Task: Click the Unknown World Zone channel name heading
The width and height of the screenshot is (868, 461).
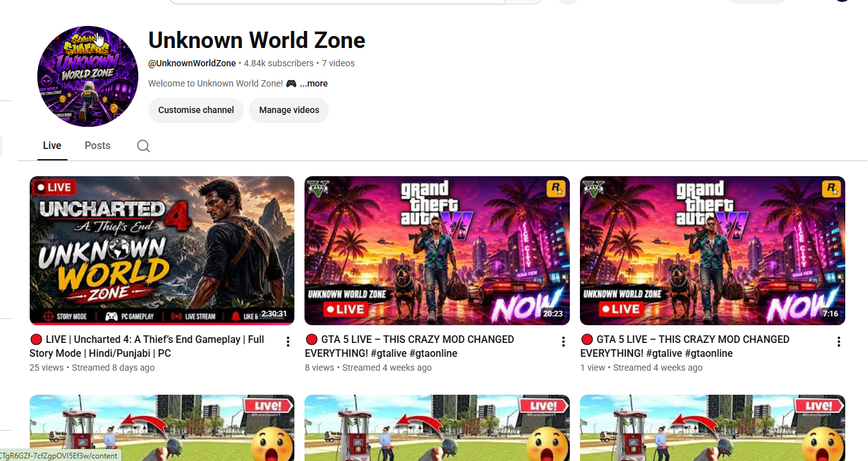Action: click(x=256, y=40)
